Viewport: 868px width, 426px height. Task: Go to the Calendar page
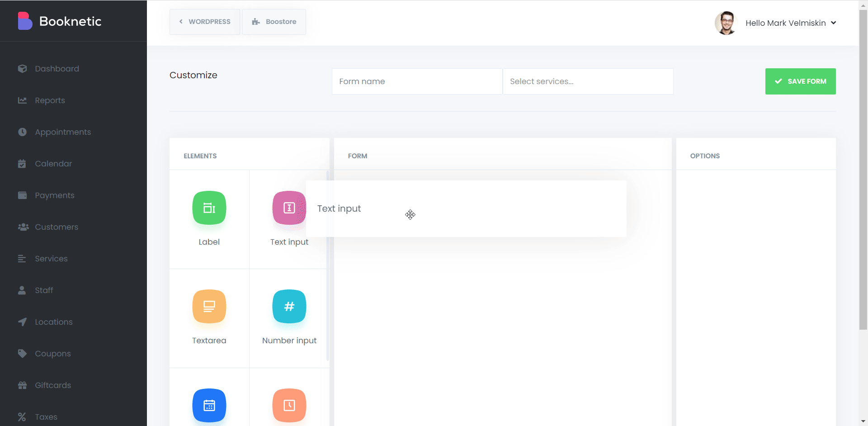[x=53, y=163]
